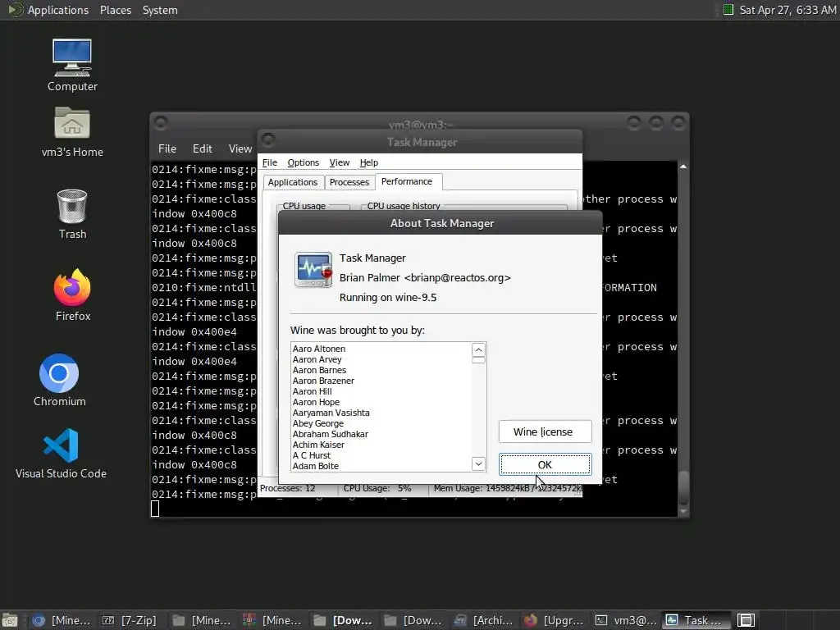Viewport: 840px width, 630px height.
Task: Click the show desktop icon in bottom panel
Action: pyautogui.click(x=10, y=620)
